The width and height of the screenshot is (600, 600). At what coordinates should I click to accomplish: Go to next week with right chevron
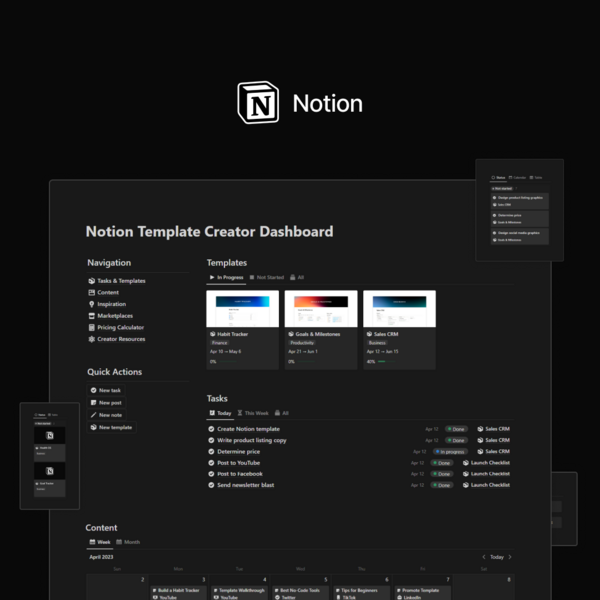click(510, 557)
